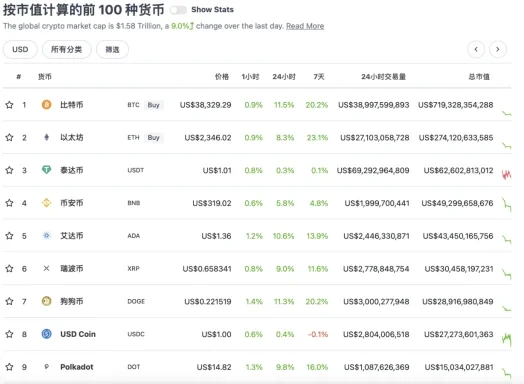
Task: Favorite Bitcoin with its star icon
Action: pyautogui.click(x=9, y=105)
